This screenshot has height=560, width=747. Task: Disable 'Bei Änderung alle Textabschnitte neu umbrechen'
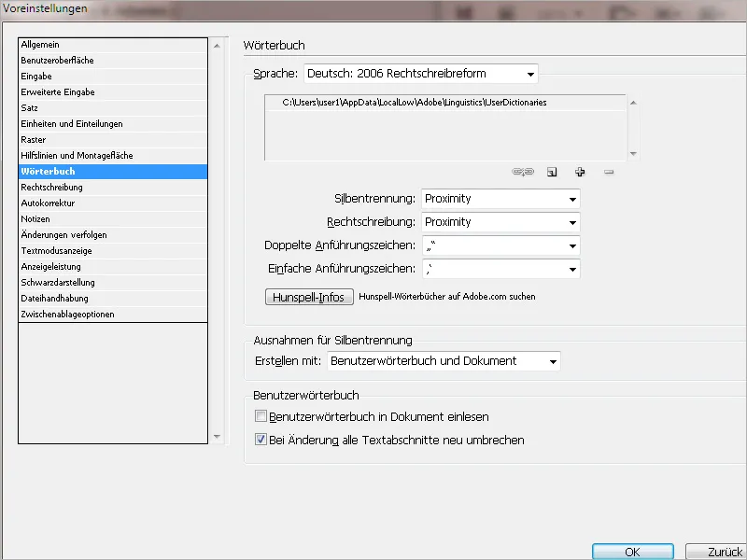tap(261, 440)
